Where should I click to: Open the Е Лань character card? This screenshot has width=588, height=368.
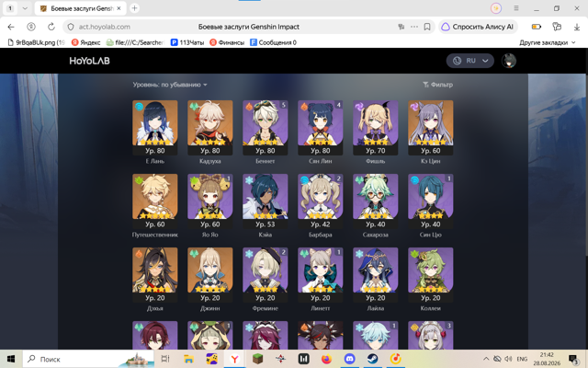pyautogui.click(x=155, y=128)
